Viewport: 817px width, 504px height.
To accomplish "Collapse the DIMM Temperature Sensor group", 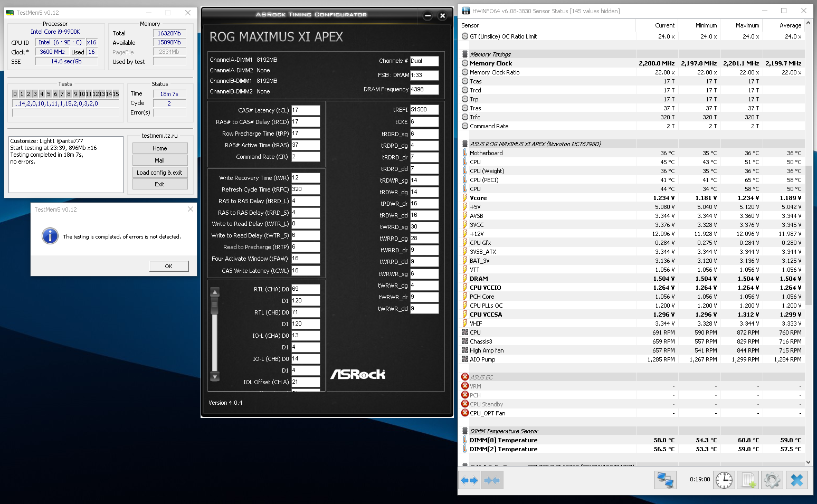I will (x=465, y=431).
